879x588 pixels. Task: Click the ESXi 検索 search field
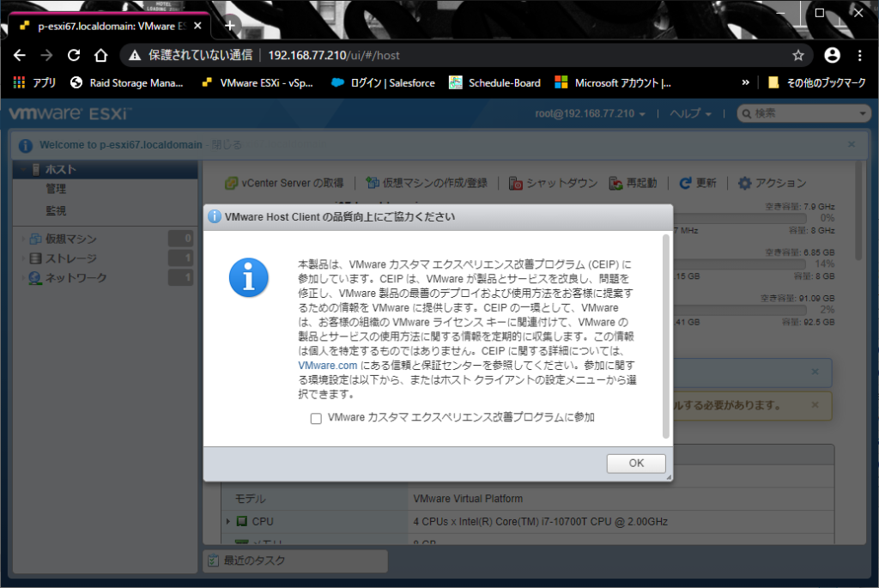[802, 114]
